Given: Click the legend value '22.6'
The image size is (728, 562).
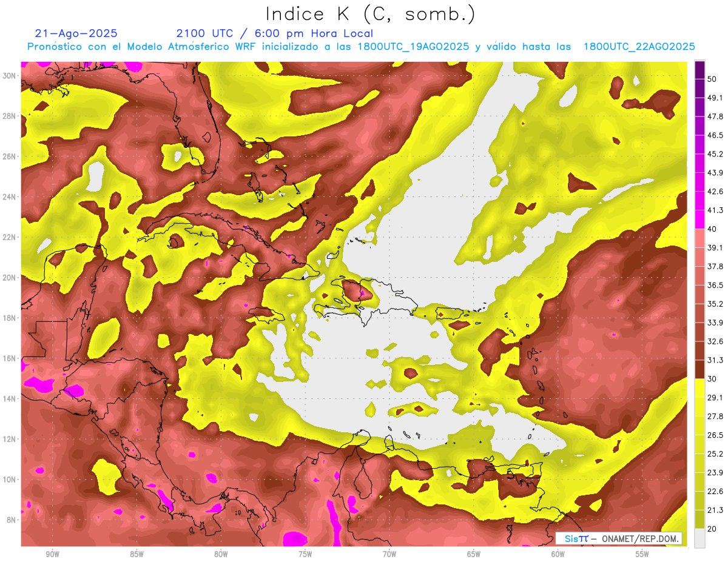Looking at the screenshot, I should (x=715, y=492).
